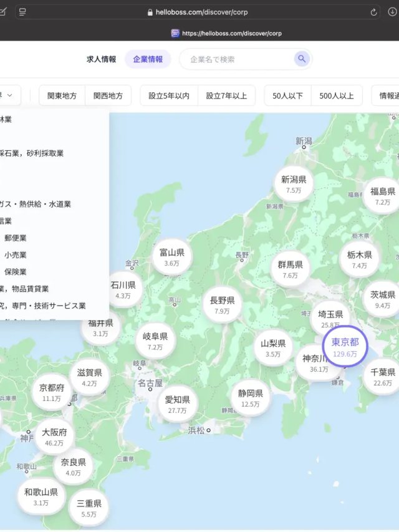Select the 大阪府 map bubble
Screen dimensions: 399x532
coord(54,437)
